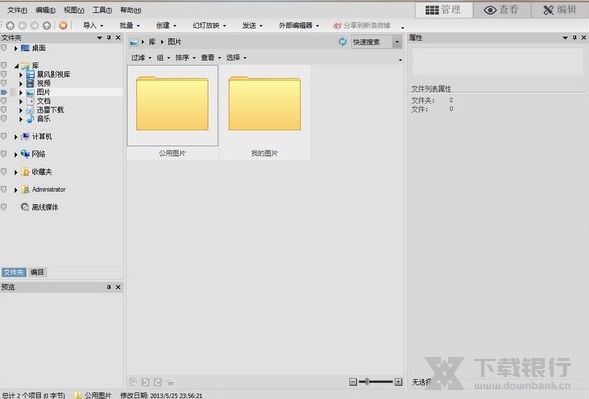Viewport: 589px width, 399px height.
Task: Open the 发送 send dropdown
Action: (252, 26)
